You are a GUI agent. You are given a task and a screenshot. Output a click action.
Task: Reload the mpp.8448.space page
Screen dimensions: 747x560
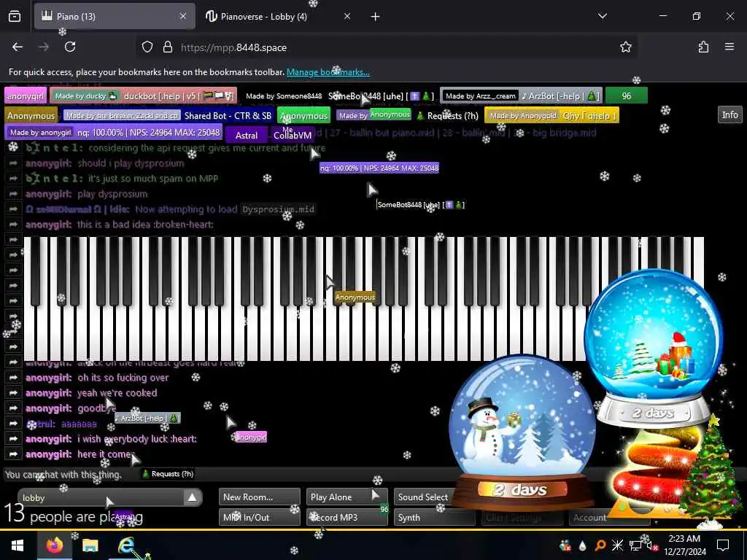pos(70,47)
